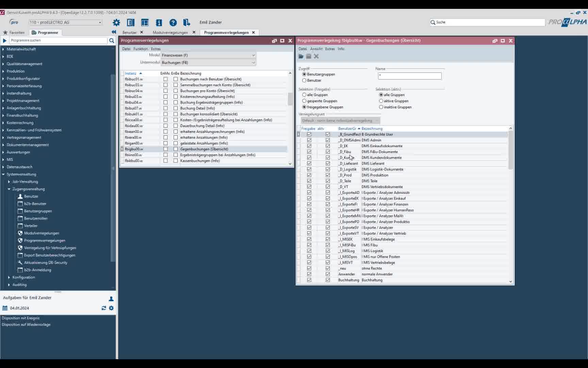Screen dimensions: 588x368
Task: Open the Aufgaben panel settings gear
Action: [x=111, y=308]
